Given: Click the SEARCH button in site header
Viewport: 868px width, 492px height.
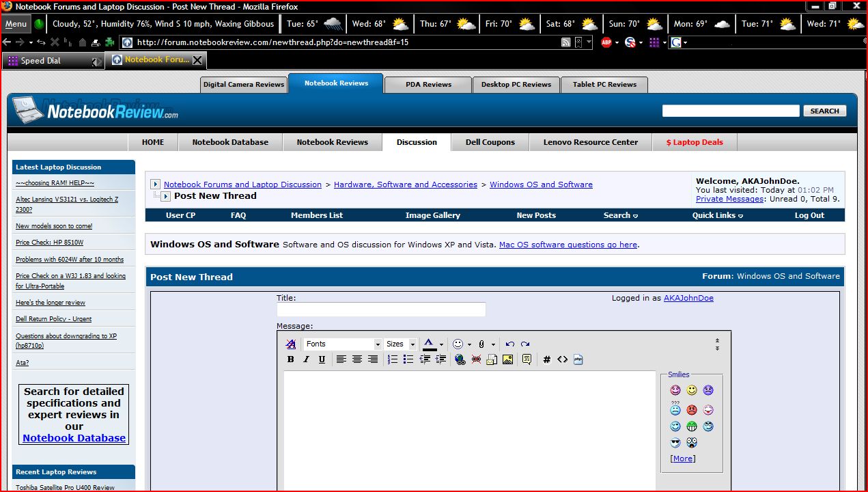Looking at the screenshot, I should click(824, 111).
